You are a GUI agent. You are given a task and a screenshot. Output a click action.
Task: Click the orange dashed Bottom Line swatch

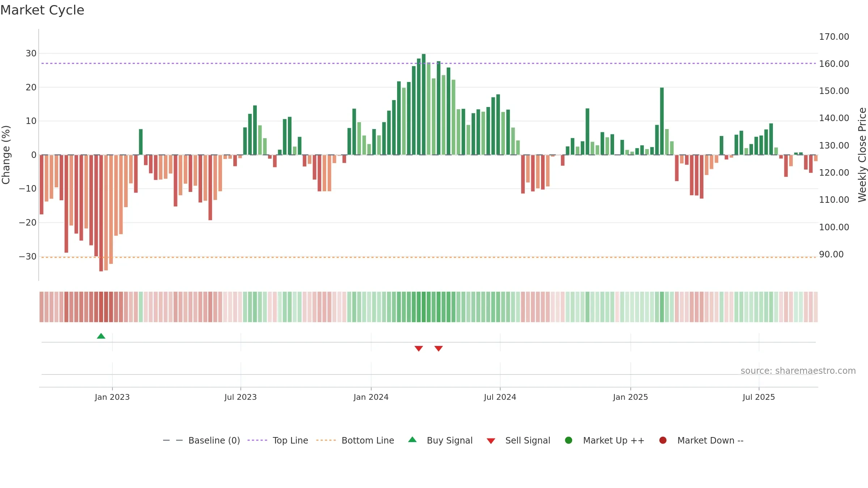pyautogui.click(x=326, y=440)
